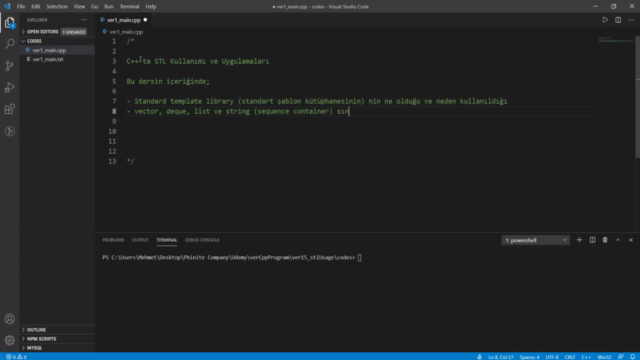Click line 5 text 'Bu dersin içeriğinde;'
This screenshot has height=360, width=640.
point(168,81)
